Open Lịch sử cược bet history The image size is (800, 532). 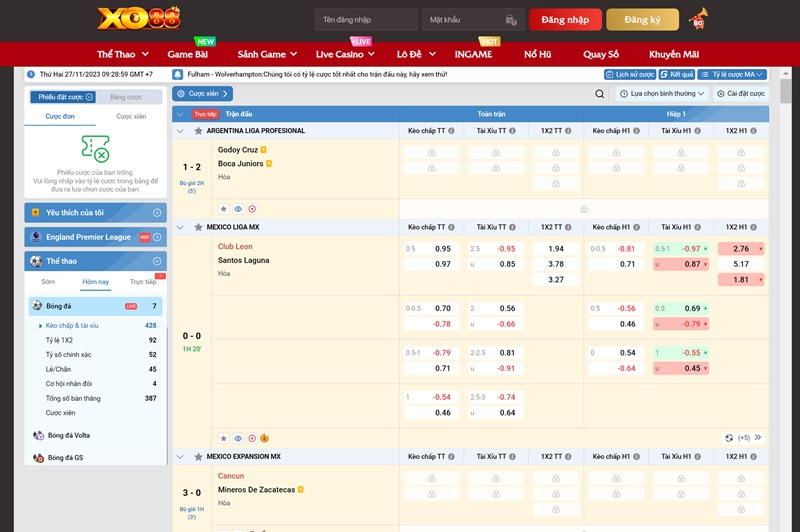(630, 74)
